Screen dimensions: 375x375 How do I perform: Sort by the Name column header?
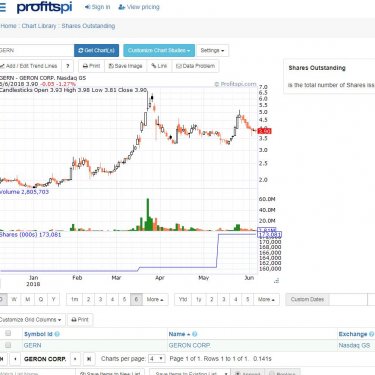[x=177, y=334]
